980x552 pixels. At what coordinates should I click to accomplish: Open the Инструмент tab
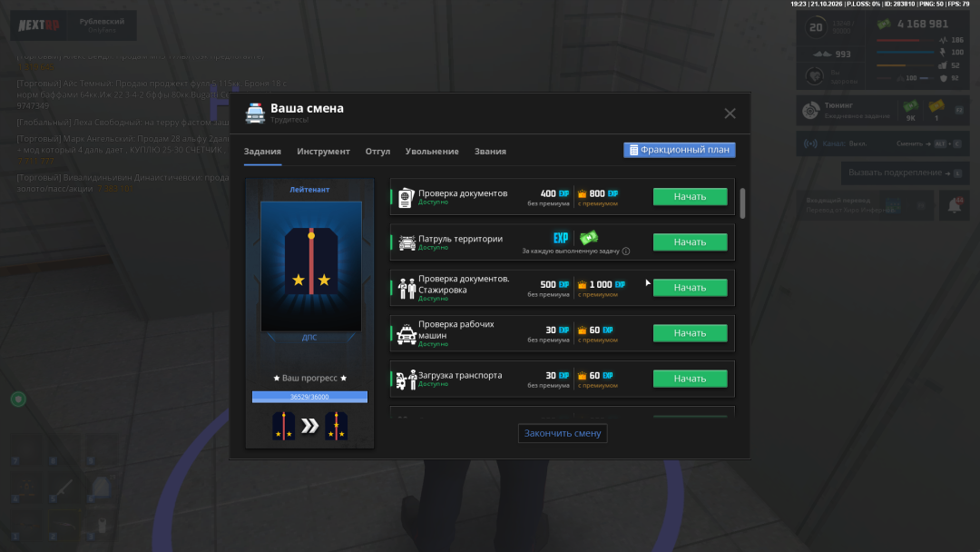tap(323, 152)
